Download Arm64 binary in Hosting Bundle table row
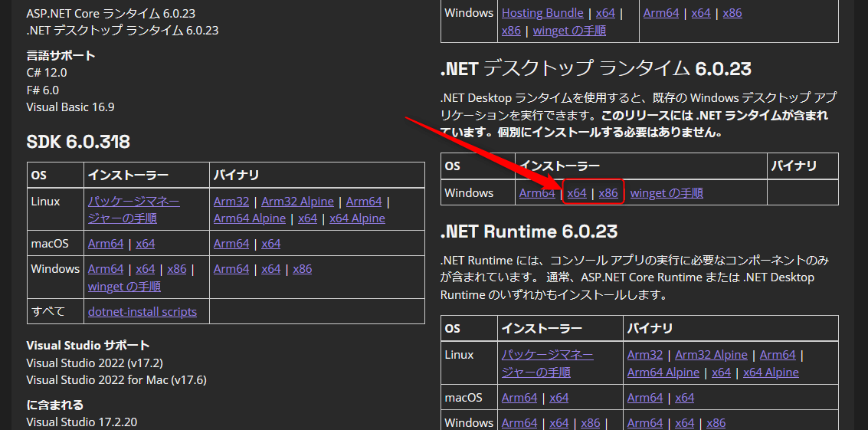 point(661,13)
